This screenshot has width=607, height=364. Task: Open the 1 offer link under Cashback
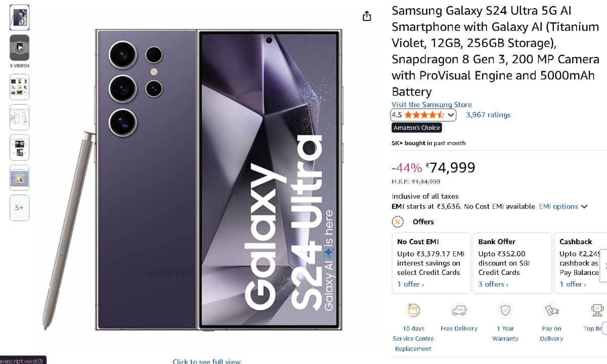point(573,285)
